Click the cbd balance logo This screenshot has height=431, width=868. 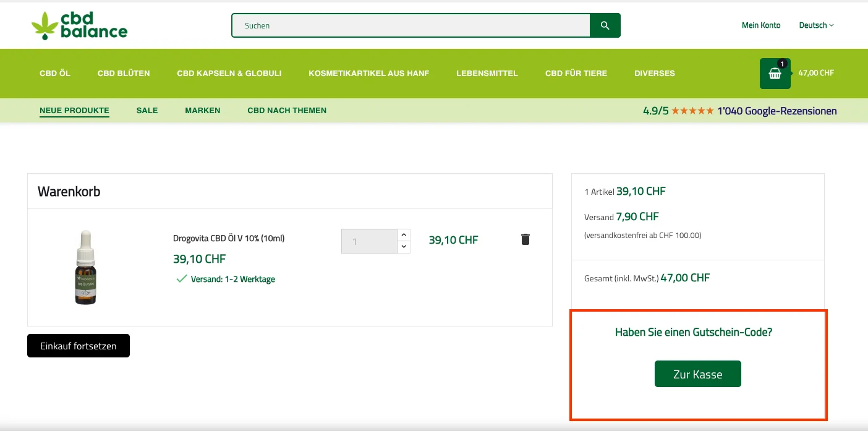click(x=79, y=25)
